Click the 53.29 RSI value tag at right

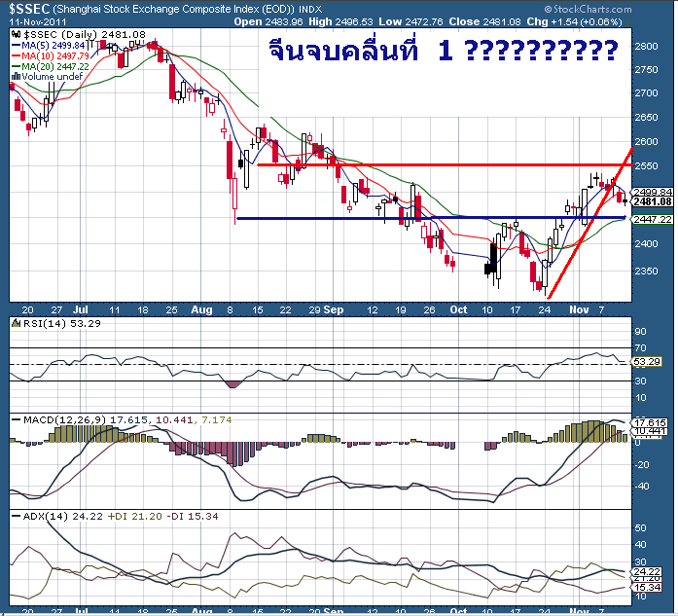[x=645, y=361]
